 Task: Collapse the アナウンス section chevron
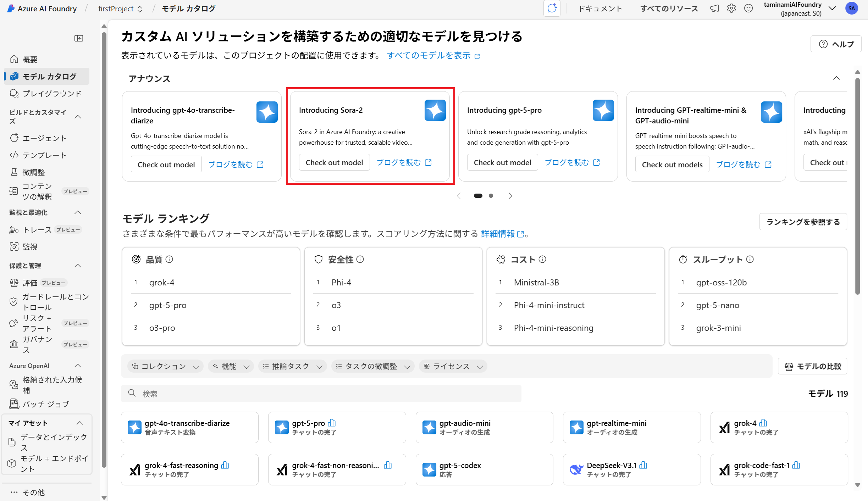pos(836,78)
